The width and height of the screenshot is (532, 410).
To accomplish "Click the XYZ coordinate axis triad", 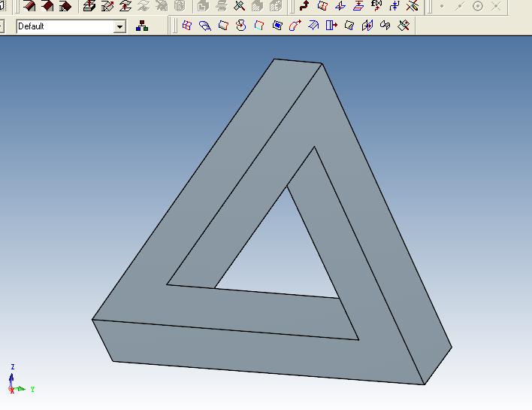I will (x=20, y=379).
